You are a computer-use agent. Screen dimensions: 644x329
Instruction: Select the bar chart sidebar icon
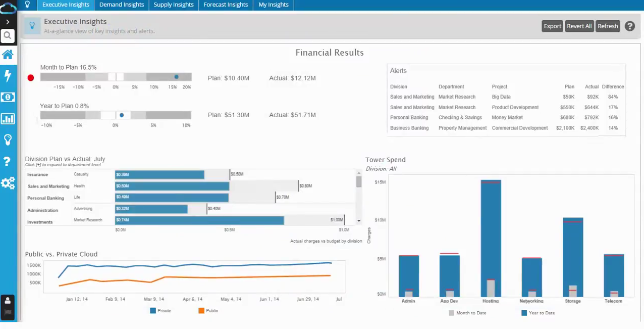pyautogui.click(x=8, y=119)
